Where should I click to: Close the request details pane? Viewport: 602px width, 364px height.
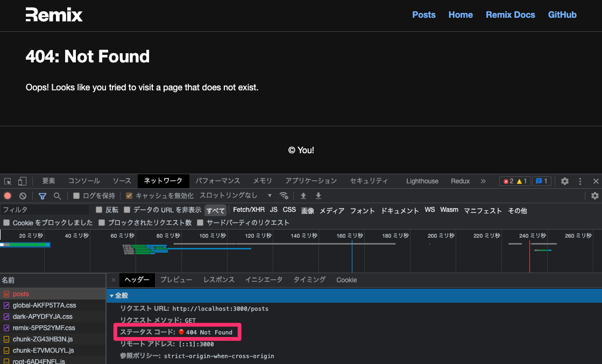[114, 280]
